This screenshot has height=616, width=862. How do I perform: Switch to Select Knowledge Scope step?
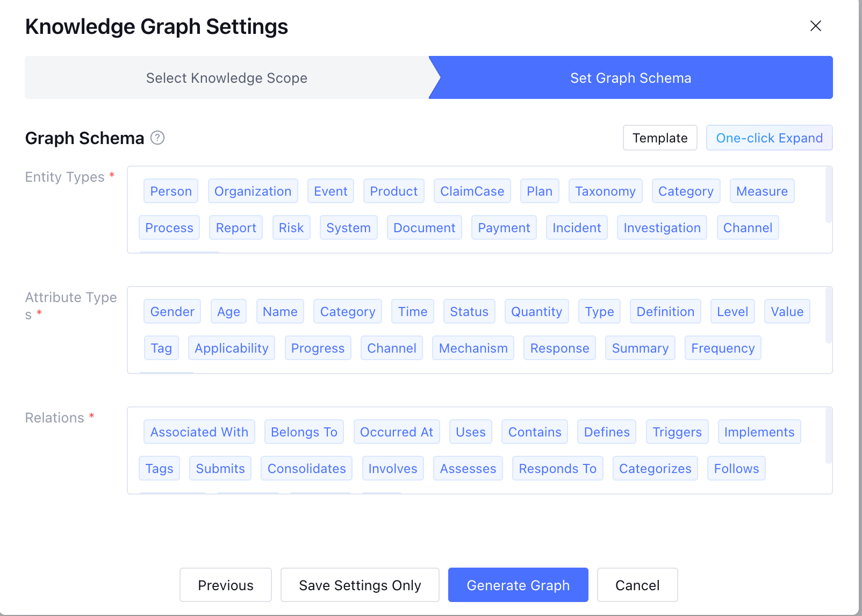click(x=226, y=78)
